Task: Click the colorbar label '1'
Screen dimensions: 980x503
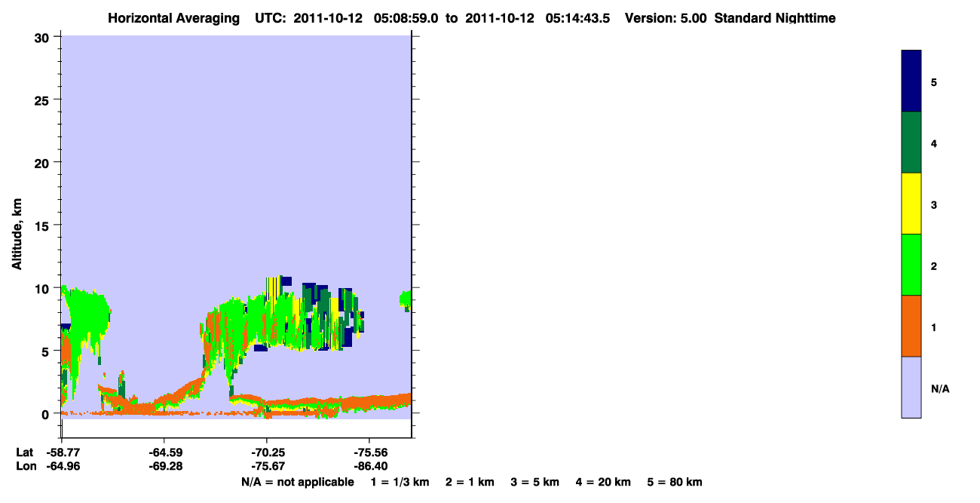Action: [934, 327]
